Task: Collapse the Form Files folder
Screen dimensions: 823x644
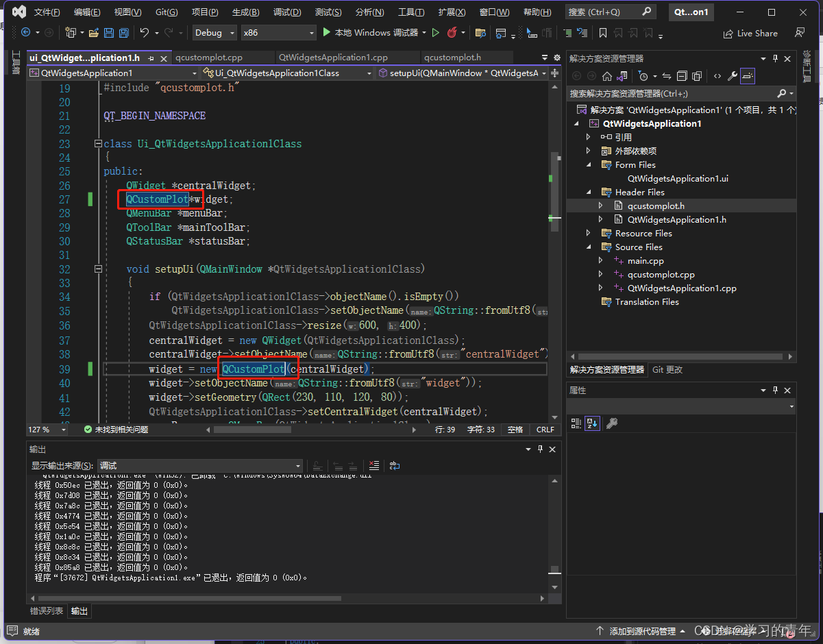Action: coord(588,165)
